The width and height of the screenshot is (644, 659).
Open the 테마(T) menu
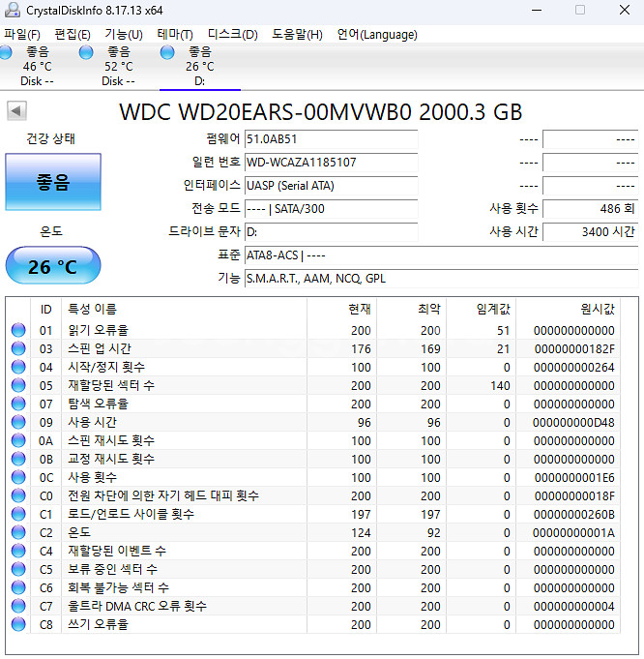(x=175, y=35)
